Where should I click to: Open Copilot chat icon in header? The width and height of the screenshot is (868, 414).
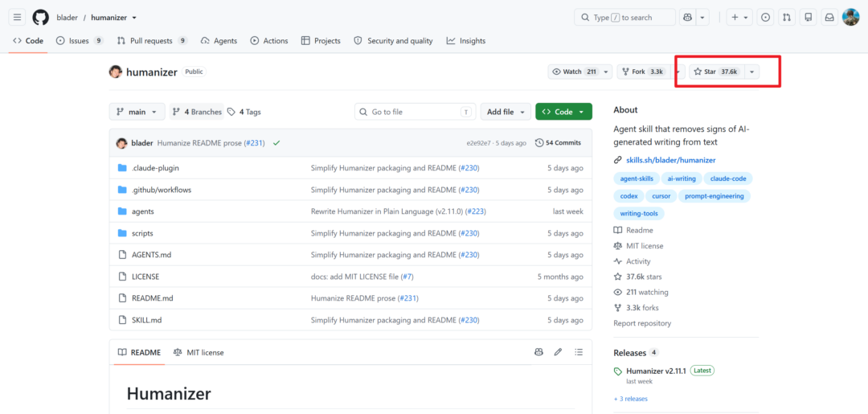pyautogui.click(x=688, y=17)
